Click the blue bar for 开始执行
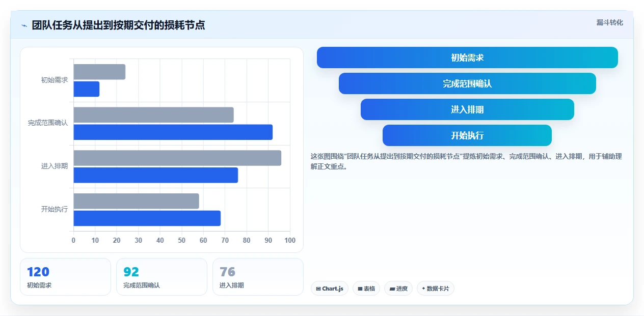The height and width of the screenshot is (316, 644). tap(147, 218)
